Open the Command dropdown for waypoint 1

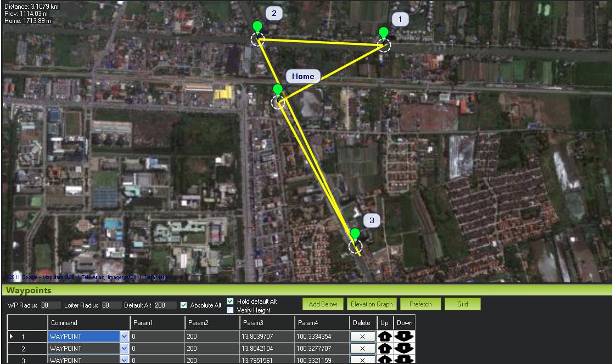[x=124, y=336]
